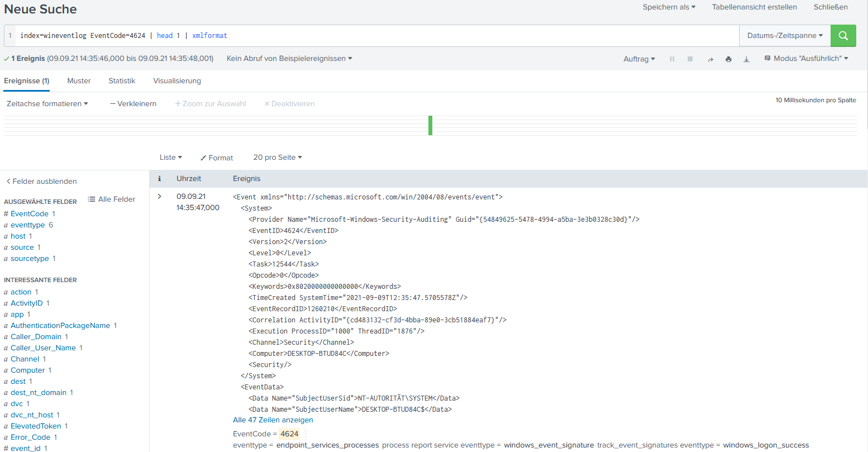Select the dvc_nt_host field
The image size is (868, 452).
pyautogui.click(x=32, y=415)
